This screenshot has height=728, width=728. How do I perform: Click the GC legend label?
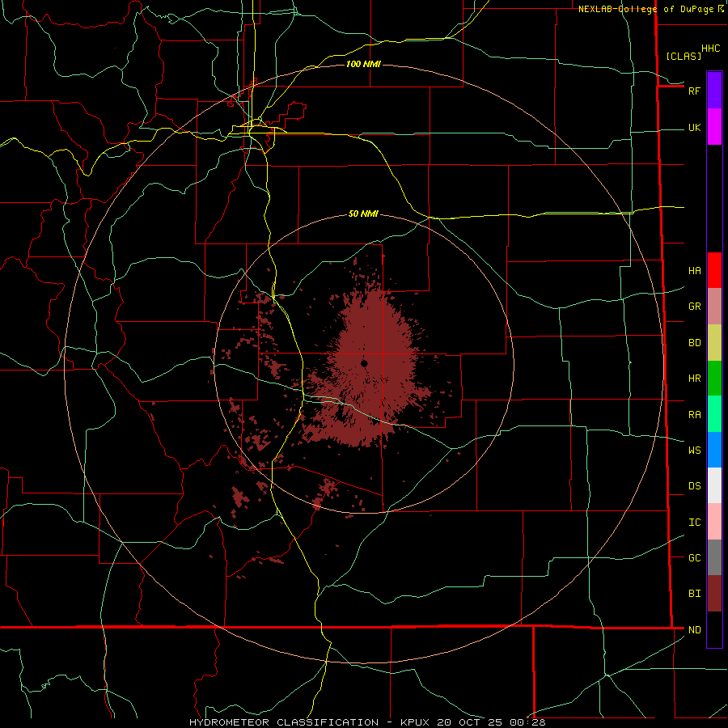coord(694,558)
